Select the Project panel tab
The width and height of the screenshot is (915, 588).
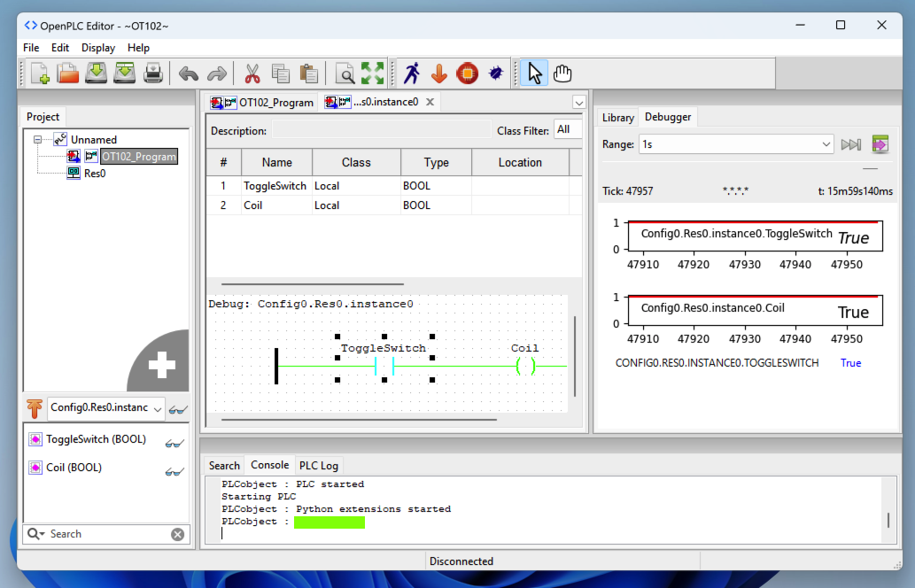pos(43,117)
